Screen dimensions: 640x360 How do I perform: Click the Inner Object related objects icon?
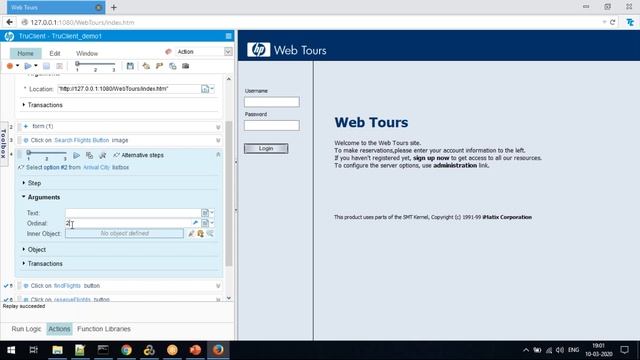click(210, 233)
